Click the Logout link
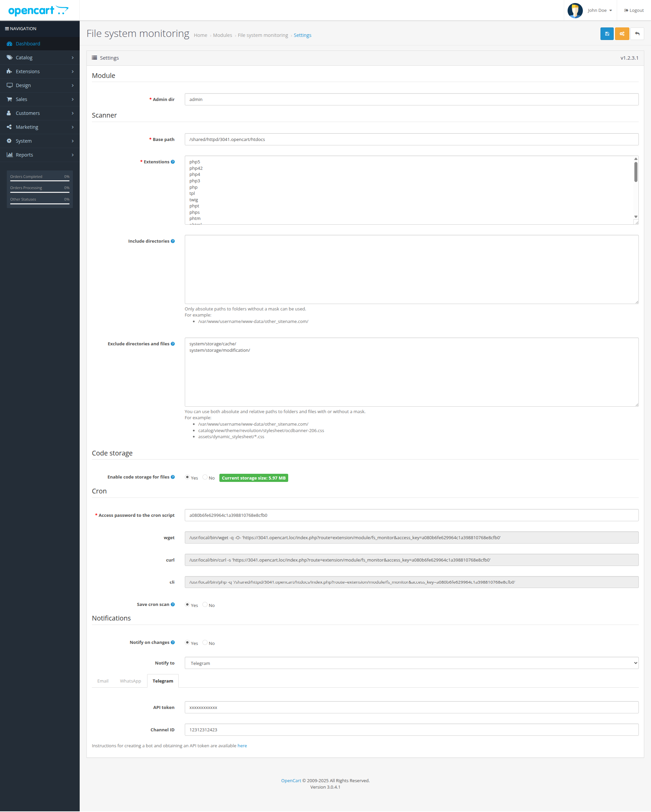 tap(634, 10)
